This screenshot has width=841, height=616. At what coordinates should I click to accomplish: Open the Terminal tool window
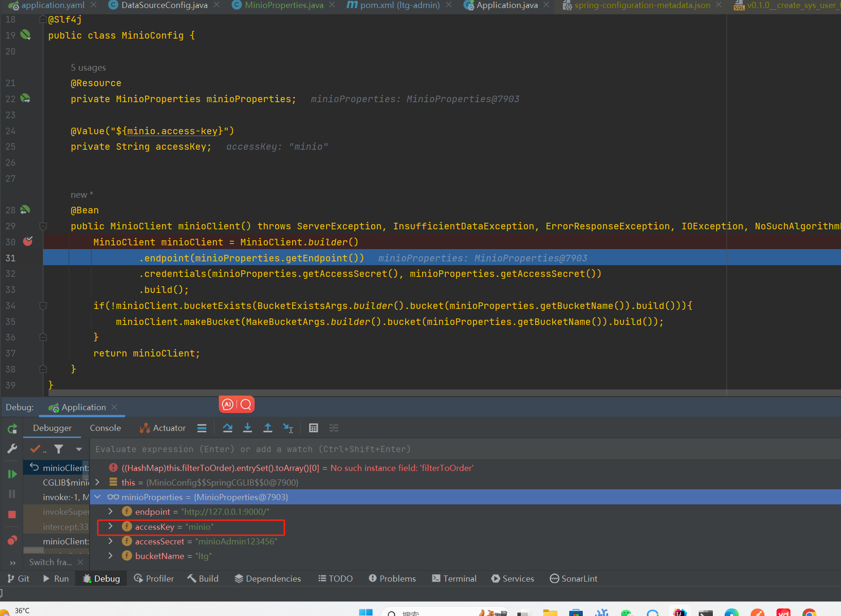(x=454, y=578)
